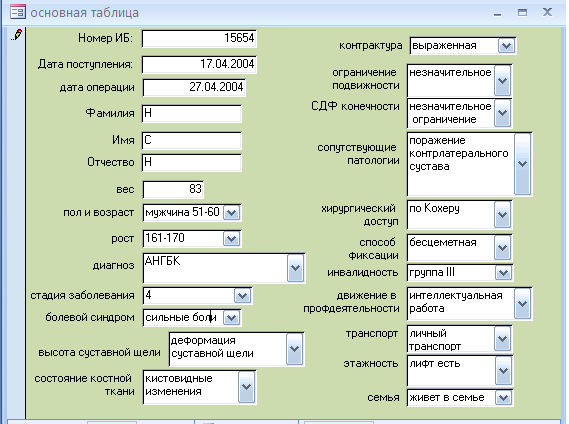This screenshot has width=569, height=424.
Task: Click the Дата поступления field
Action: click(x=199, y=65)
